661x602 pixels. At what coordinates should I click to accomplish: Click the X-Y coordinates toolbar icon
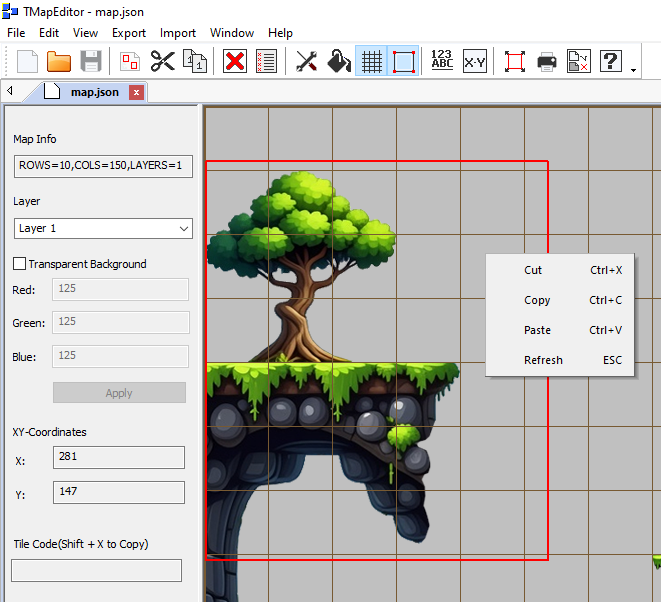coord(474,61)
